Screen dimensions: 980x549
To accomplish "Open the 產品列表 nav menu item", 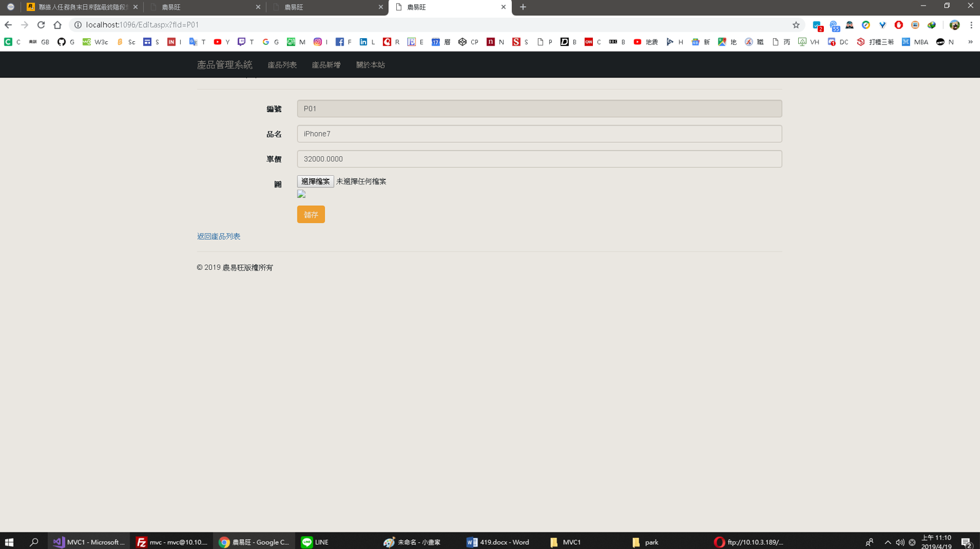I will [x=282, y=65].
